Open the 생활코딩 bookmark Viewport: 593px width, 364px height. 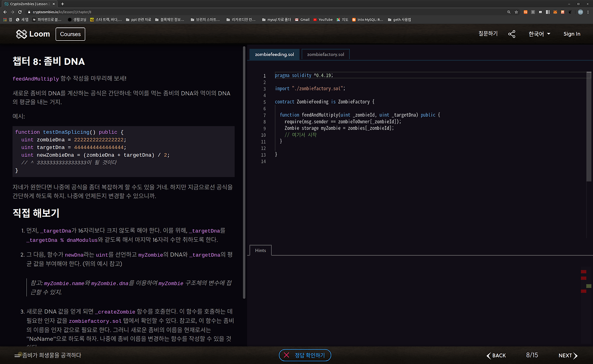click(x=76, y=19)
